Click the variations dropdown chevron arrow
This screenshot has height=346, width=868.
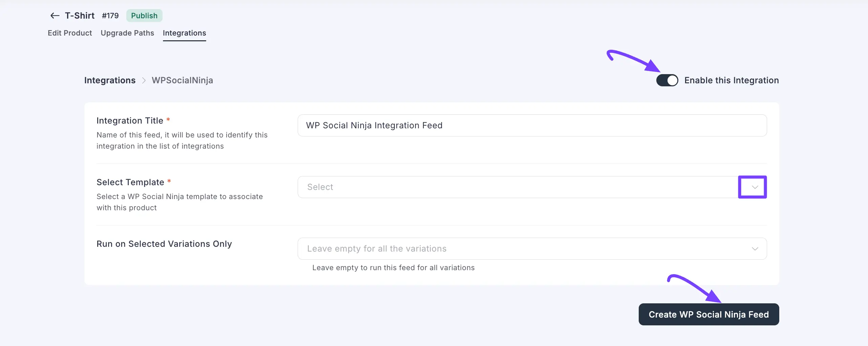[x=755, y=248]
